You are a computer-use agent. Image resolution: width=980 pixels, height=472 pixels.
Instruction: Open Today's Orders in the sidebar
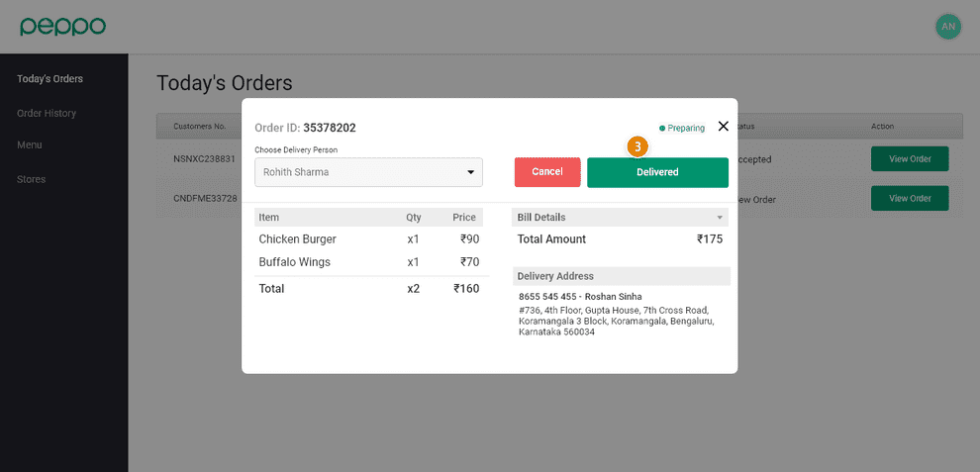49,79
